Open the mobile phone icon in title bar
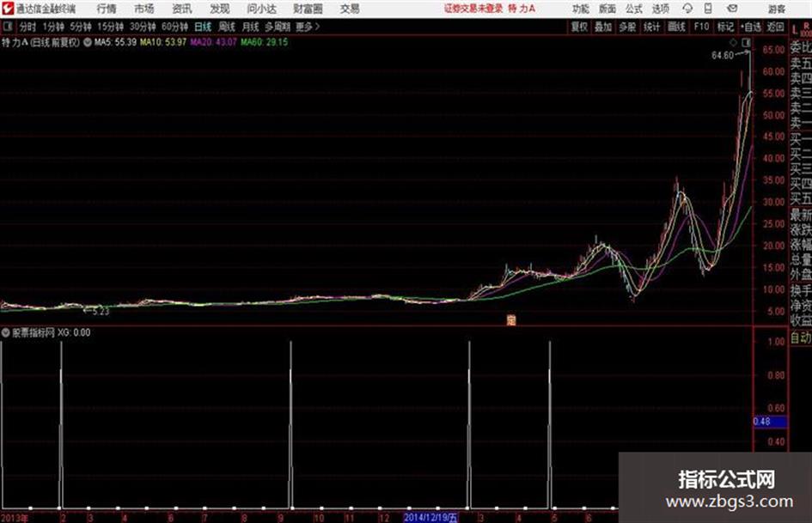 point(708,9)
